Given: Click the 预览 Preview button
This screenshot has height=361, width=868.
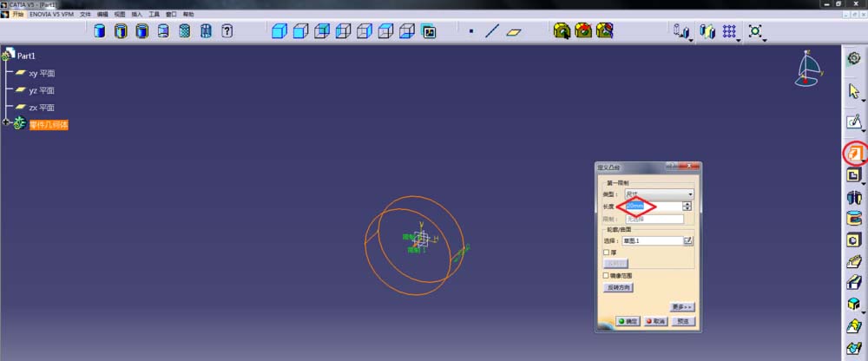Looking at the screenshot, I should pos(683,321).
